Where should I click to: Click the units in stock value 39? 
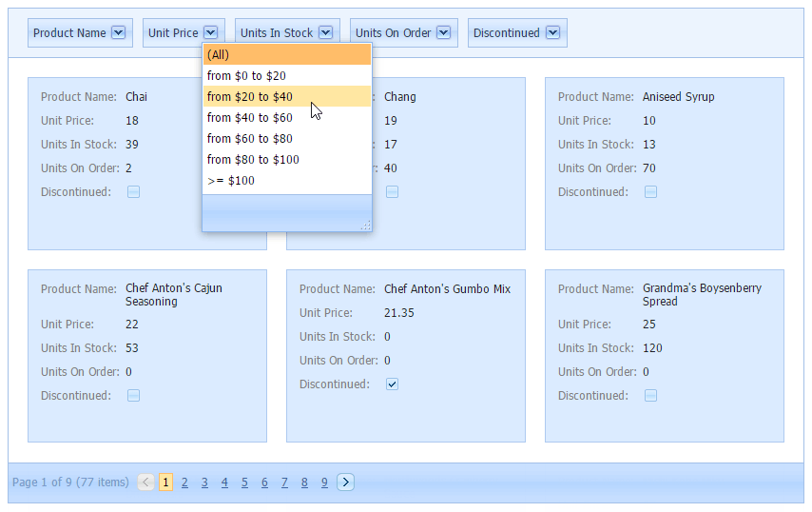point(132,145)
